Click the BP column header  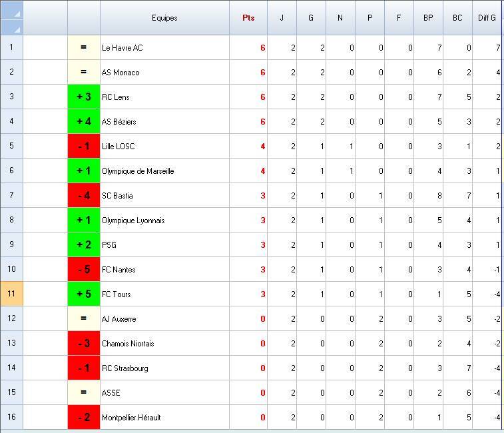pos(428,18)
